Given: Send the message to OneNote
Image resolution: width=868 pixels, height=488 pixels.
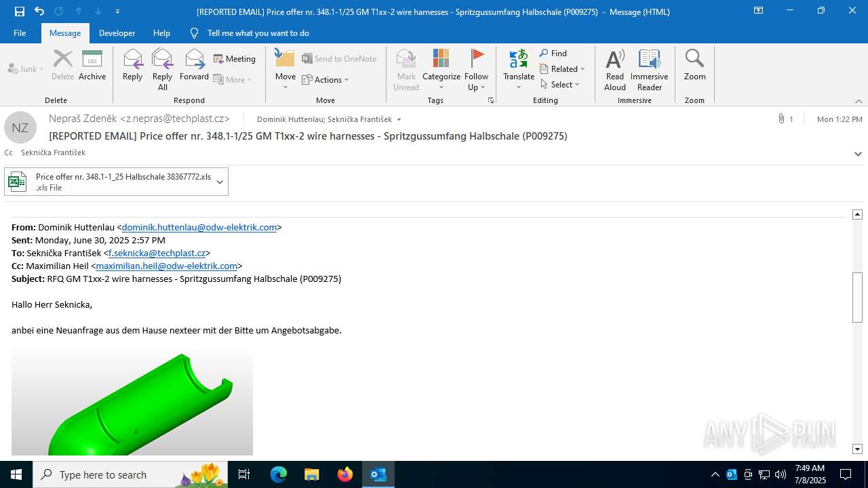Looking at the screenshot, I should [x=339, y=59].
